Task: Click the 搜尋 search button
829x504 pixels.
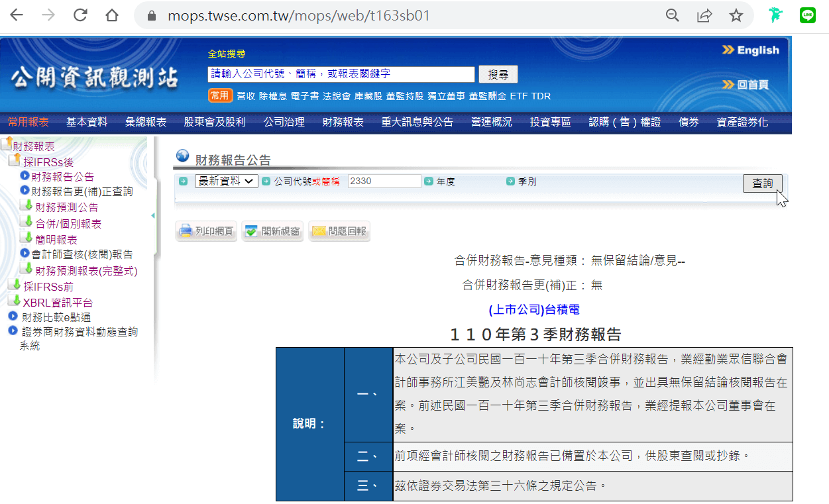Action: pyautogui.click(x=498, y=74)
